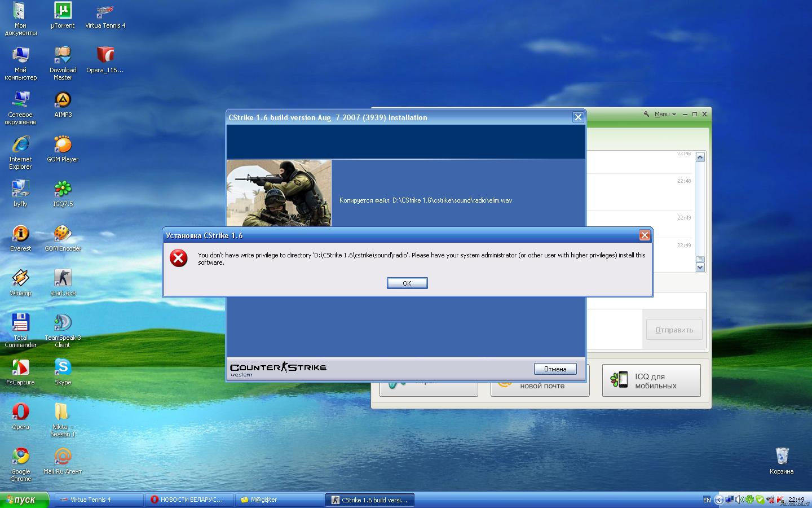
Task: Switch to M@gi$ter taskbar item
Action: [x=279, y=500]
